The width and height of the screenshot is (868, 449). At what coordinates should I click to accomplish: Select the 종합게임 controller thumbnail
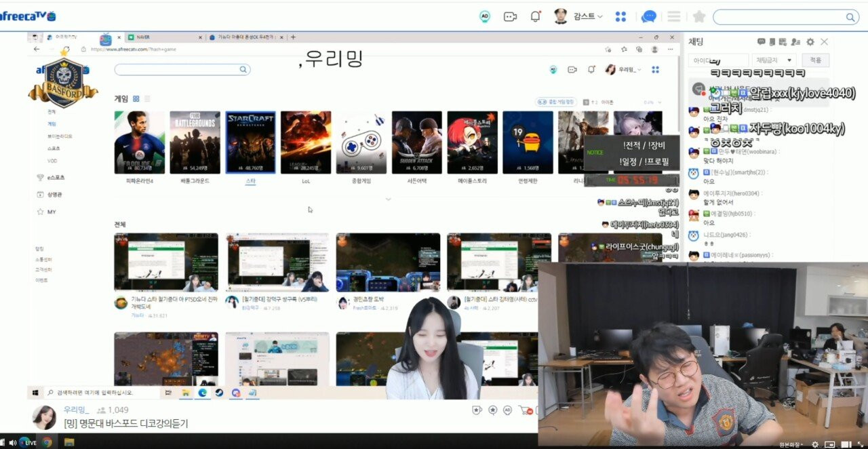361,142
